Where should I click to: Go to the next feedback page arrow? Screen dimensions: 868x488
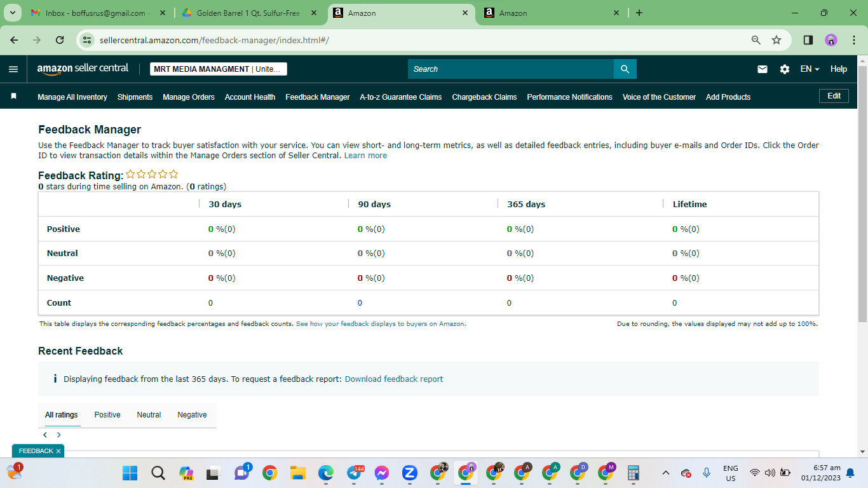coord(59,435)
